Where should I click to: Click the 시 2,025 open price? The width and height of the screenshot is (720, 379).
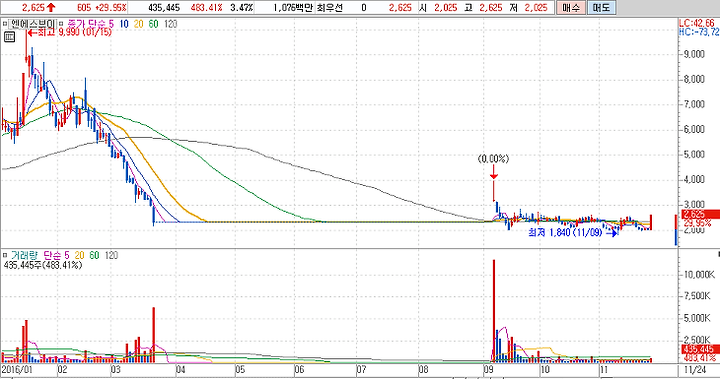[438, 7]
